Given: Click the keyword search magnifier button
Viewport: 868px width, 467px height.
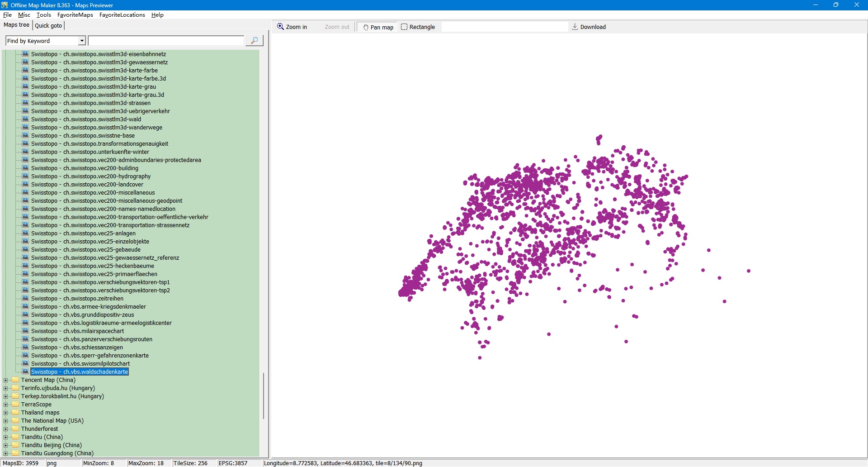Looking at the screenshot, I should [x=254, y=41].
